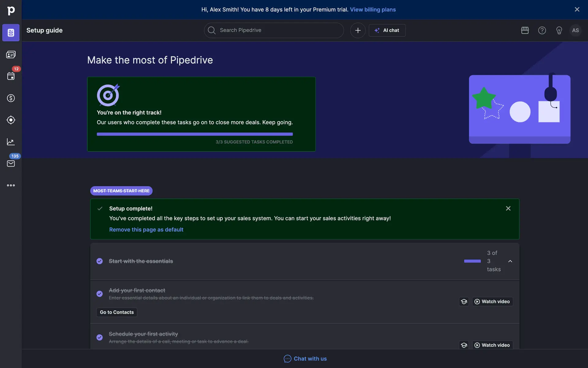The width and height of the screenshot is (588, 368).
Task: Click the 'Go to Contacts' button
Action: pos(117,312)
